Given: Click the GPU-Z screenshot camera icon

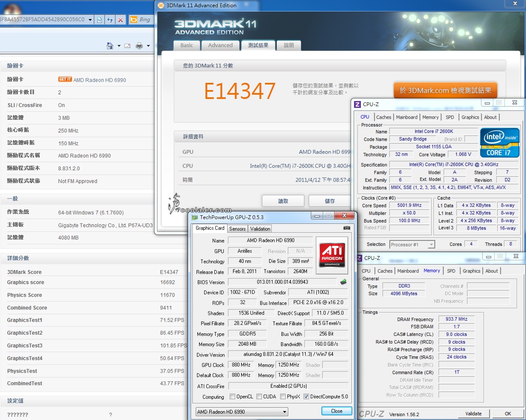Looking at the screenshot, I should tap(347, 228).
